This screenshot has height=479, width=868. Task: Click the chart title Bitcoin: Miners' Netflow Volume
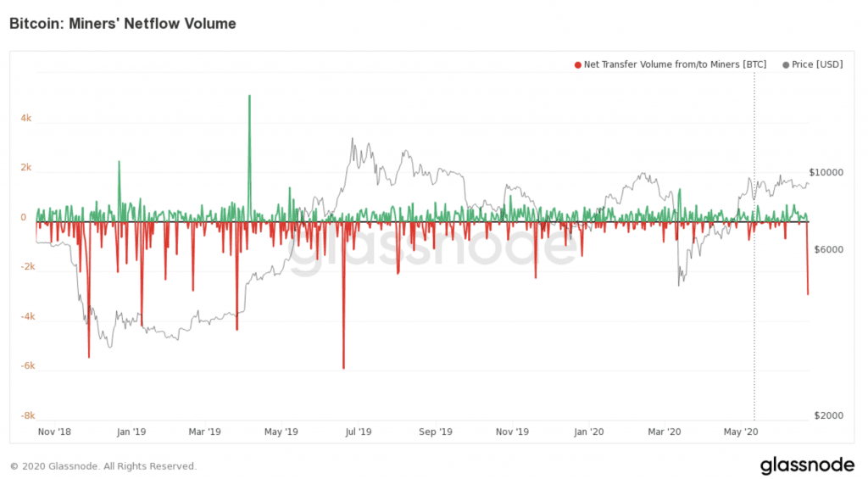pyautogui.click(x=122, y=25)
